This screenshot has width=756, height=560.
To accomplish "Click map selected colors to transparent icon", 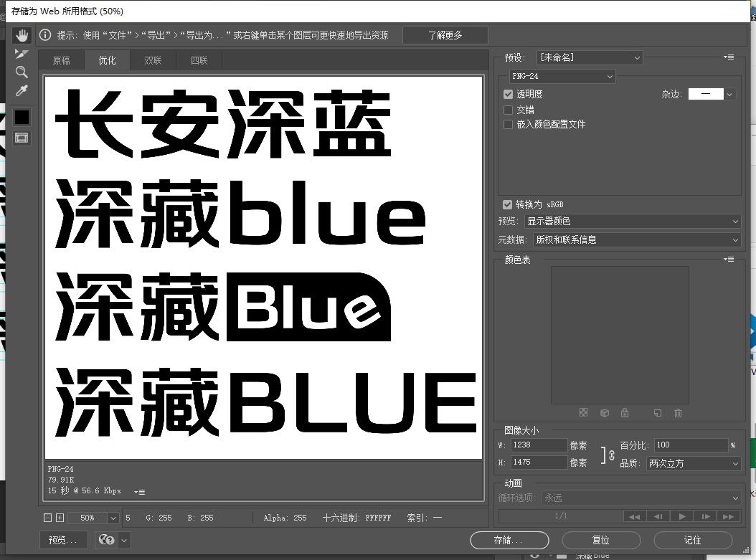I will pyautogui.click(x=583, y=412).
